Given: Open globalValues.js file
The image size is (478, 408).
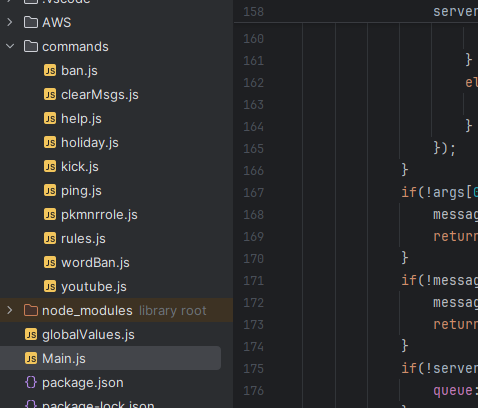Looking at the screenshot, I should click(88, 335).
